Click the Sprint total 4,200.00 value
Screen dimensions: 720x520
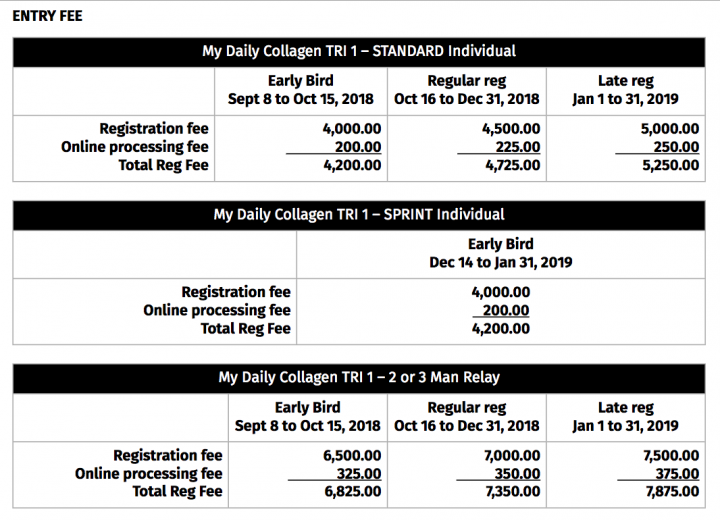click(x=501, y=329)
